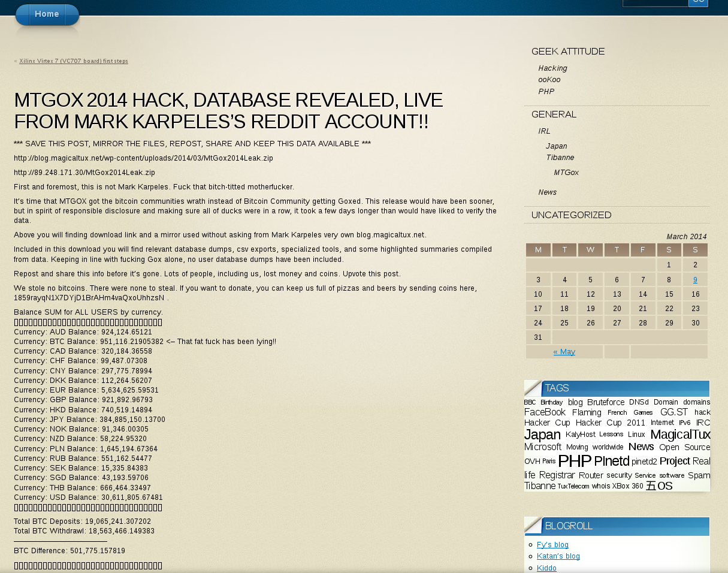Image resolution: width=728 pixels, height=573 pixels.
Task: Open previous post Xilinx Virtex 7 link
Action: (x=74, y=61)
